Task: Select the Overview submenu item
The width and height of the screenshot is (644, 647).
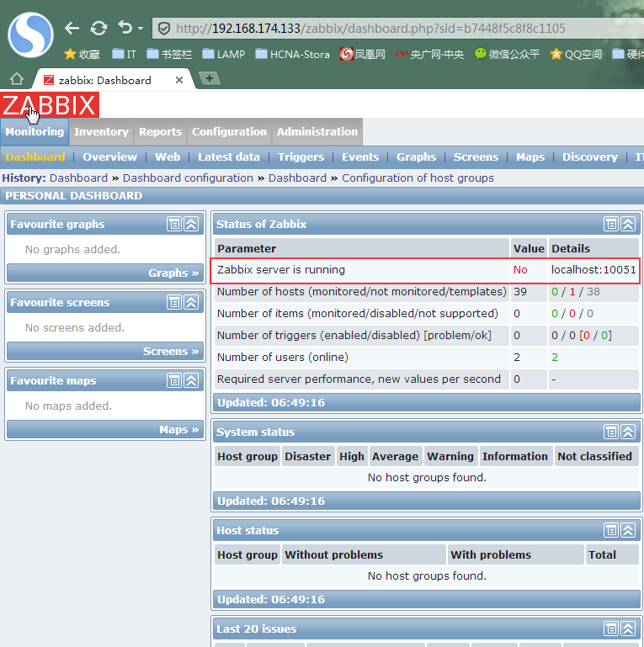Action: pyautogui.click(x=109, y=156)
